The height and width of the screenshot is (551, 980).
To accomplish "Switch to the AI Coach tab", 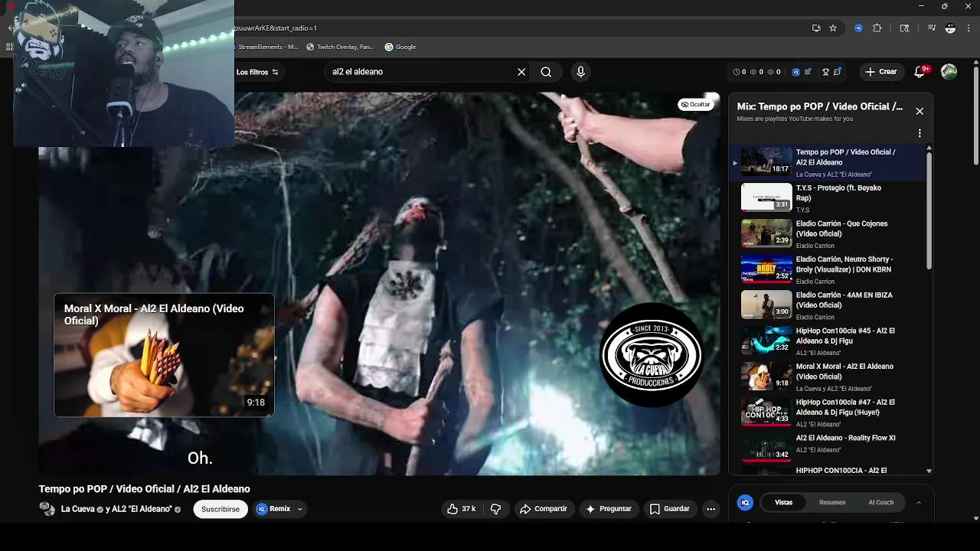I will click(x=880, y=503).
